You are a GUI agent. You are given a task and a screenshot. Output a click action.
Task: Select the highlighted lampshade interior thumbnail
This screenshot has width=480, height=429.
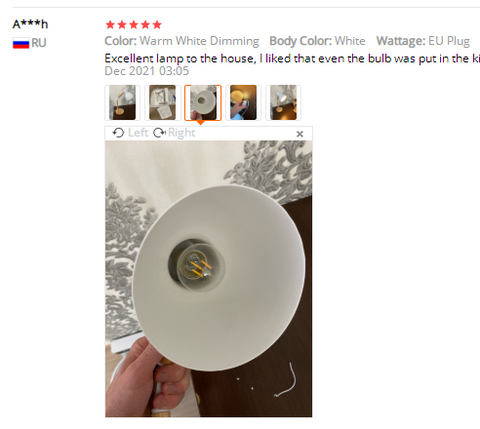(x=203, y=103)
